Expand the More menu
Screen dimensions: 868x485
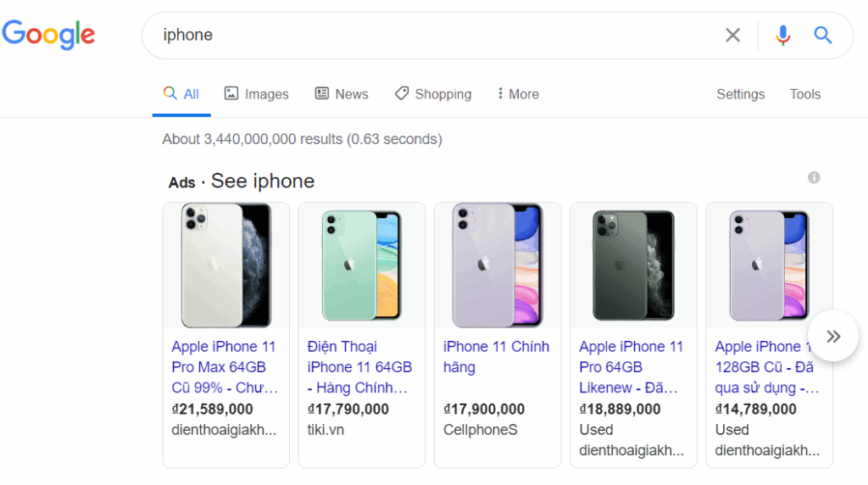click(x=518, y=94)
